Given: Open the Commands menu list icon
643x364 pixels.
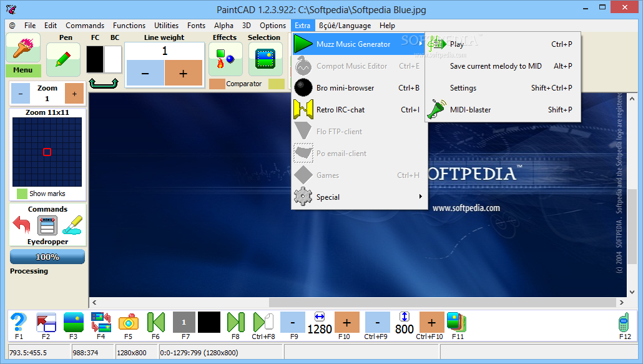Looking at the screenshot, I should click(47, 225).
